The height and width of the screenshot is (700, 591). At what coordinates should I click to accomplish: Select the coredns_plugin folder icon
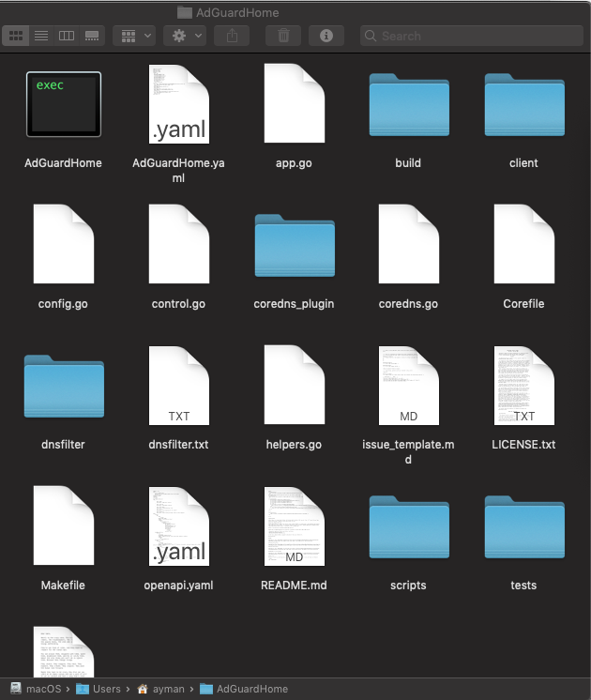[x=295, y=246]
